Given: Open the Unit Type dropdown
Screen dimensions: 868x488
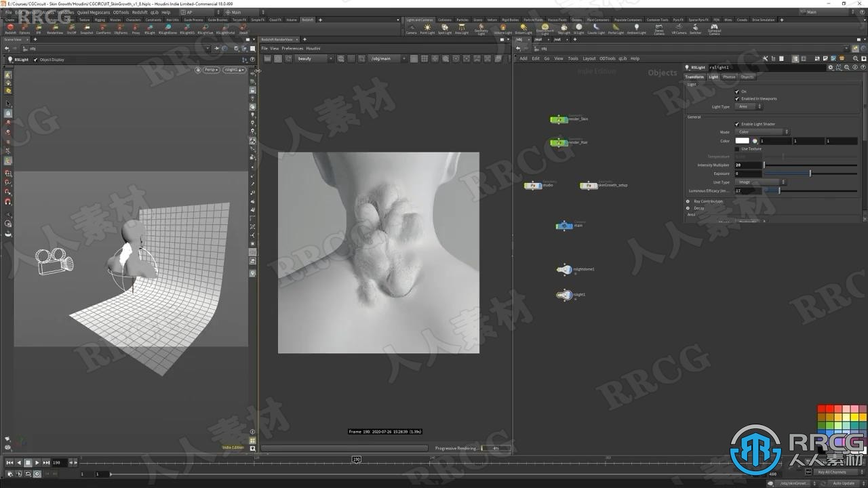Looking at the screenshot, I should 760,182.
